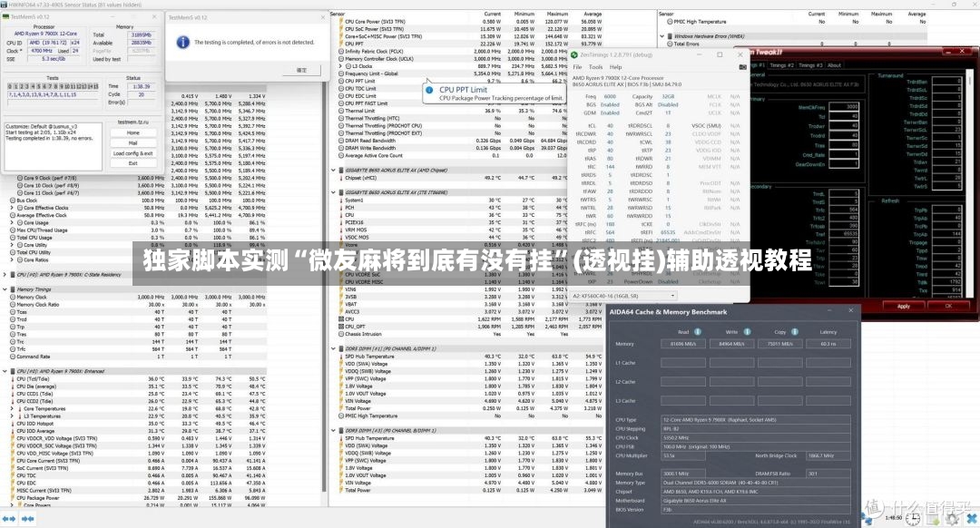Open ZenTimings Tools menu
980x528 pixels.
pos(595,67)
